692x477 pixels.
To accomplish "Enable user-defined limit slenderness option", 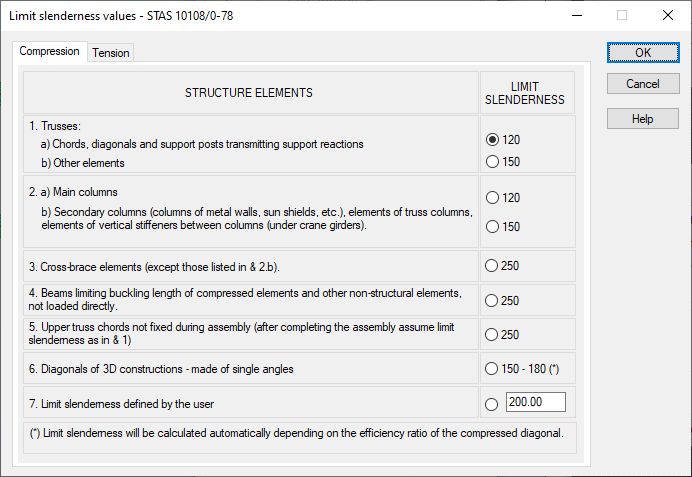I will pyautogui.click(x=492, y=403).
